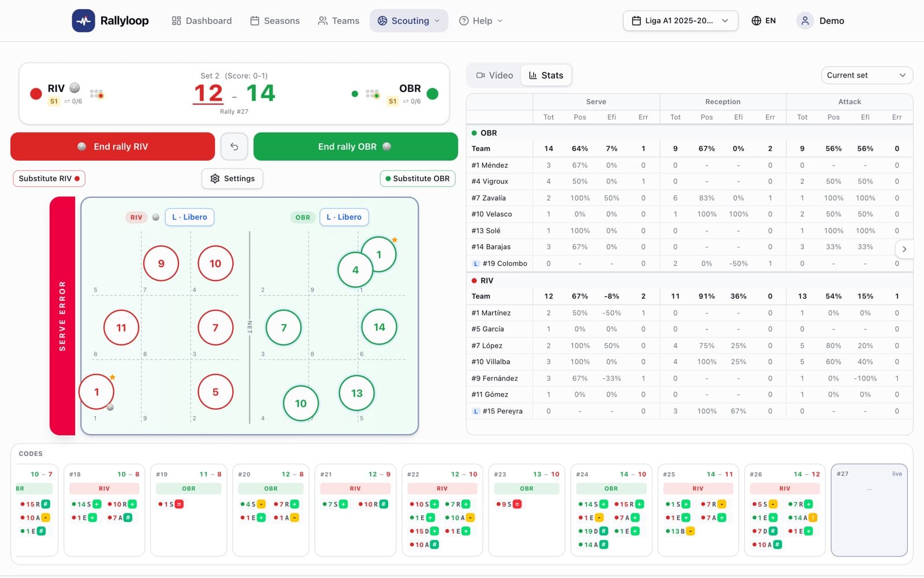Image resolution: width=924 pixels, height=578 pixels.
Task: Click the green OBR team color dot
Action: [432, 94]
